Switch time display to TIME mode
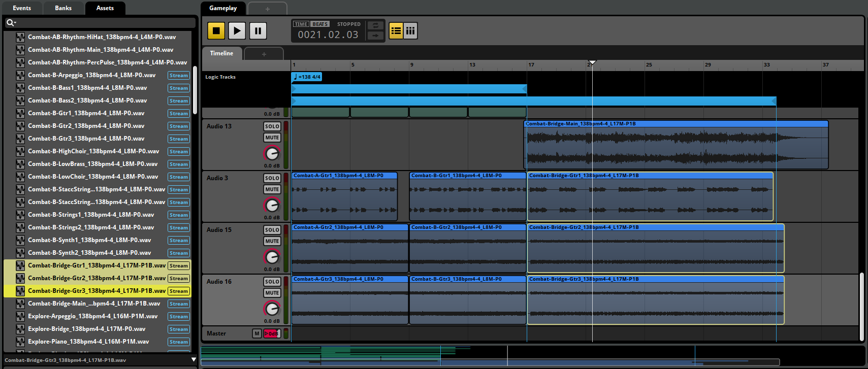The image size is (868, 369). pos(301,24)
